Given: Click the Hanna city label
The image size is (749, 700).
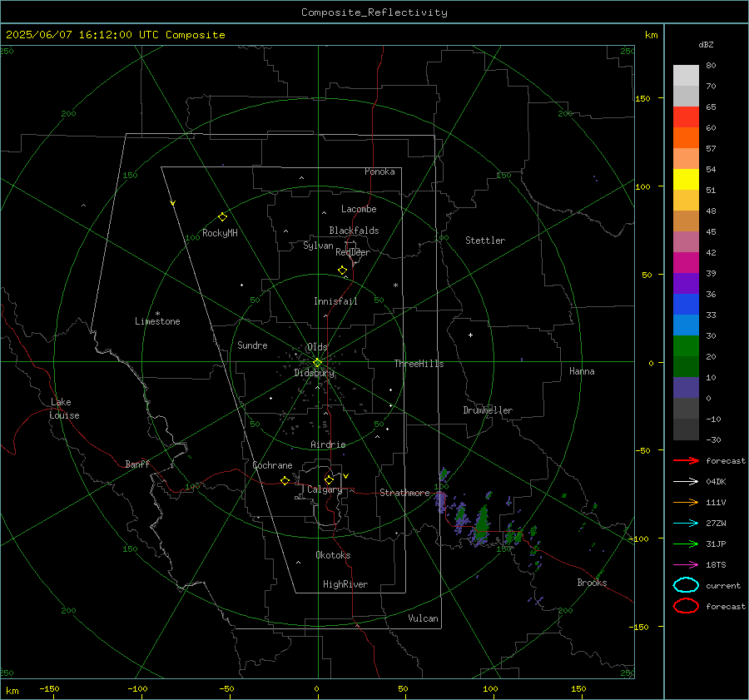Looking at the screenshot, I should point(582,371).
